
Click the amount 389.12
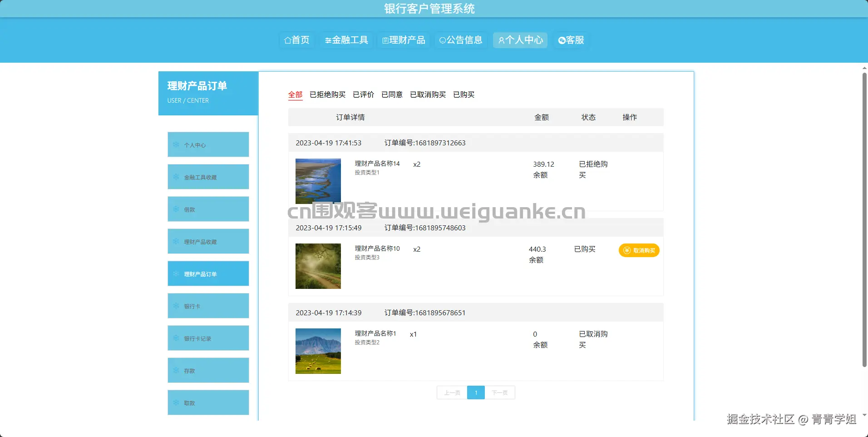543,164
